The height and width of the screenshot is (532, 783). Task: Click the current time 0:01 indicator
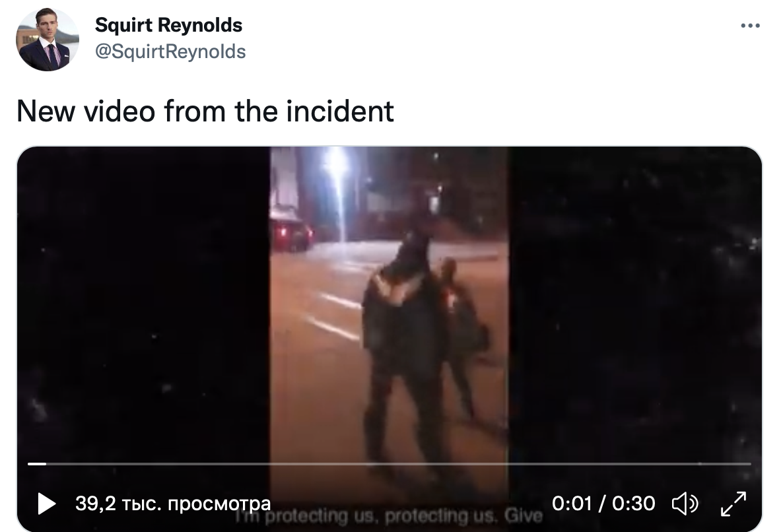pos(572,504)
